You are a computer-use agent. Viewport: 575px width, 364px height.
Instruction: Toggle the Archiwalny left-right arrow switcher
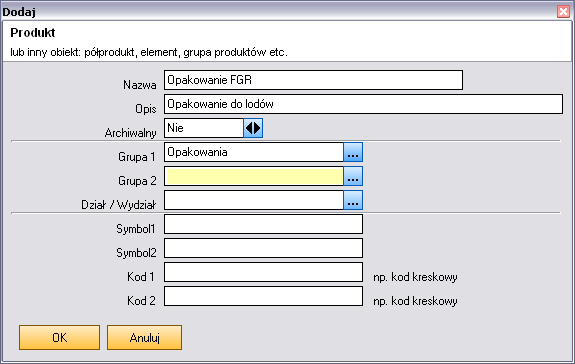(x=253, y=128)
